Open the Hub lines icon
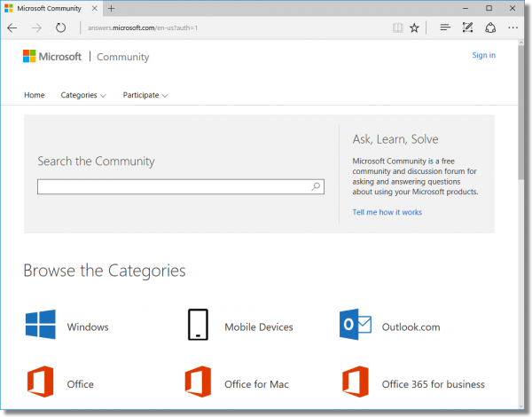This screenshot has width=532, height=417. tap(445, 28)
